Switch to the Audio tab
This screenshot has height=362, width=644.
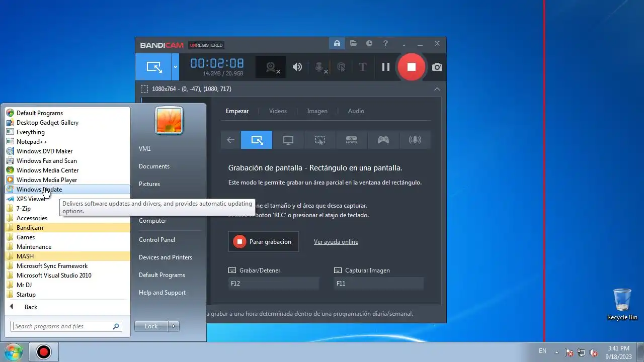[x=356, y=111]
